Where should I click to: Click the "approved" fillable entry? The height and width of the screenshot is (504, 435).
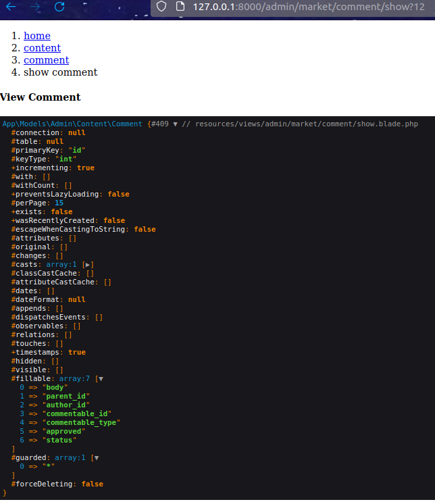click(64, 432)
